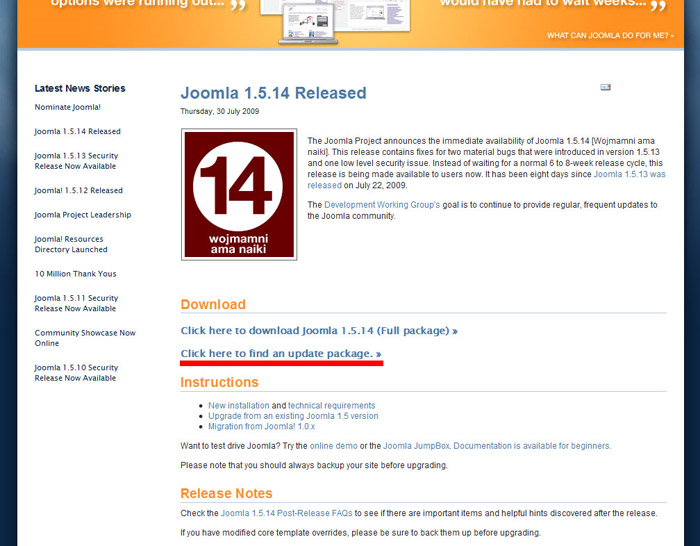Click the Release Notes section heading
Screen dimensions: 700x546
(226, 493)
